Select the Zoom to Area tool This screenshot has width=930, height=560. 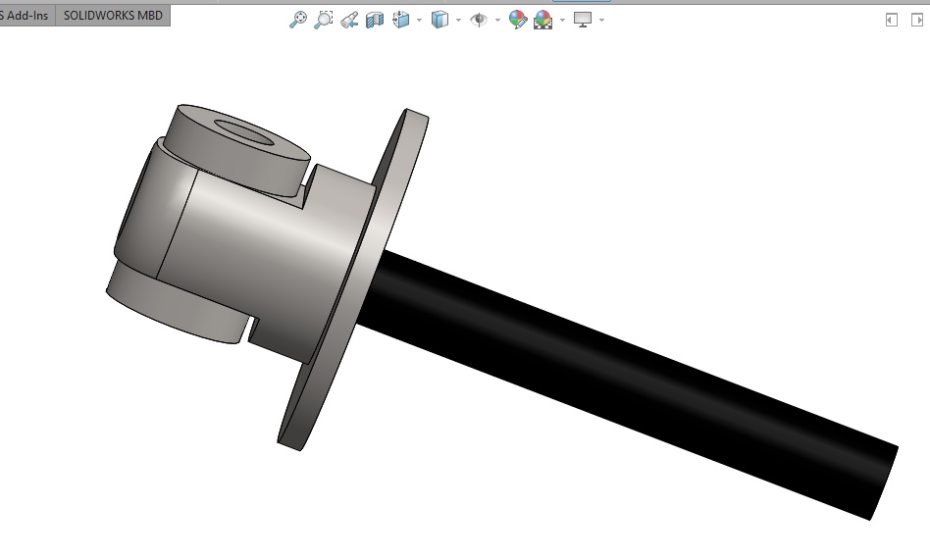coord(324,20)
